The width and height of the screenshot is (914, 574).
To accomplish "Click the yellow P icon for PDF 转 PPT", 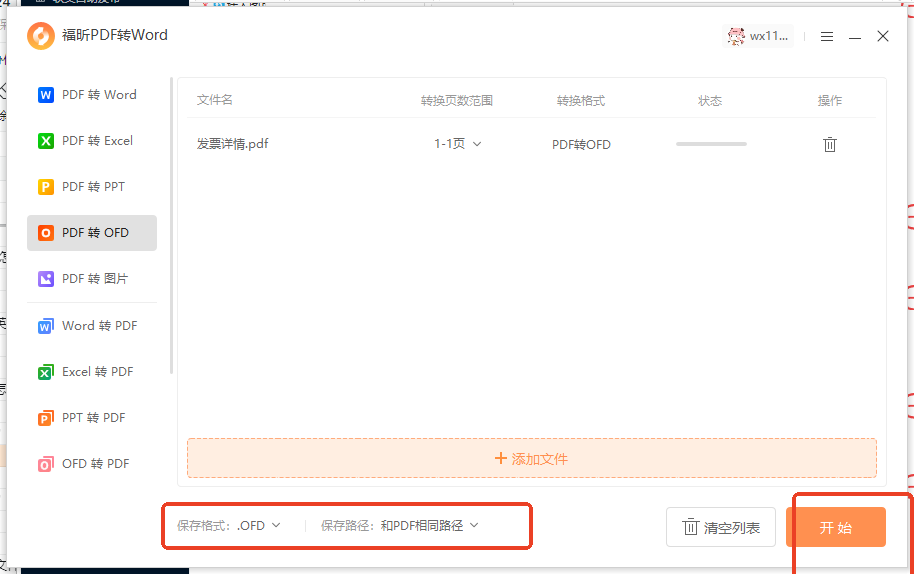I will pos(45,187).
